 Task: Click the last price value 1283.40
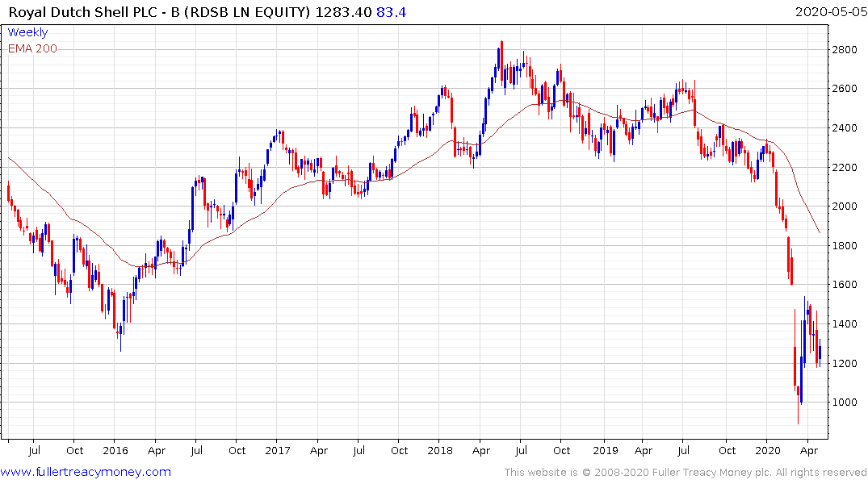343,12
